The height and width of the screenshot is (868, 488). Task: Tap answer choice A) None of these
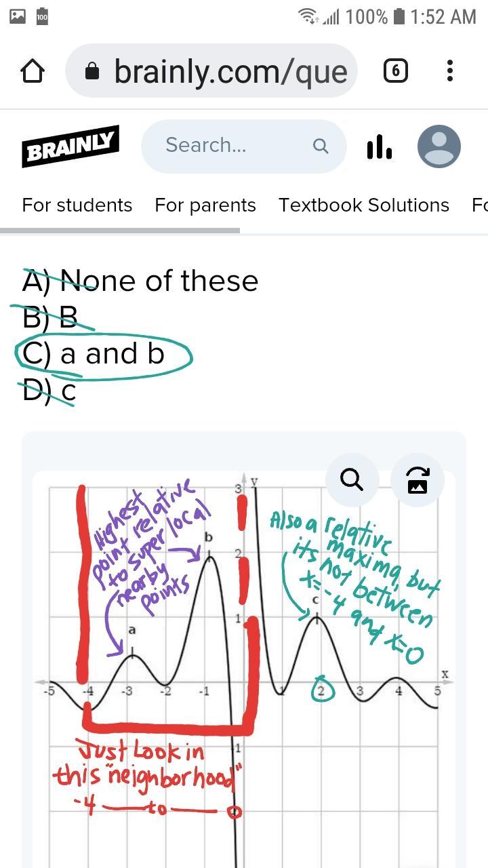tap(140, 281)
